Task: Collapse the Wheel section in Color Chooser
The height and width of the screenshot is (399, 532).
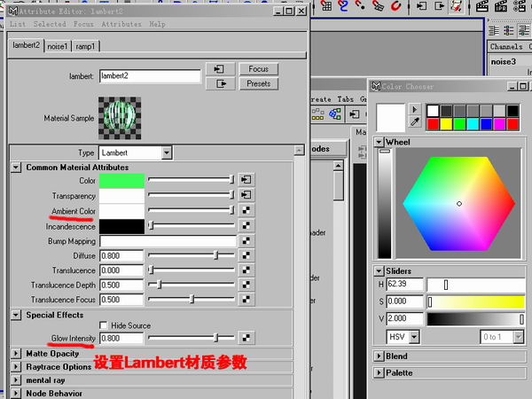Action: coord(379,142)
